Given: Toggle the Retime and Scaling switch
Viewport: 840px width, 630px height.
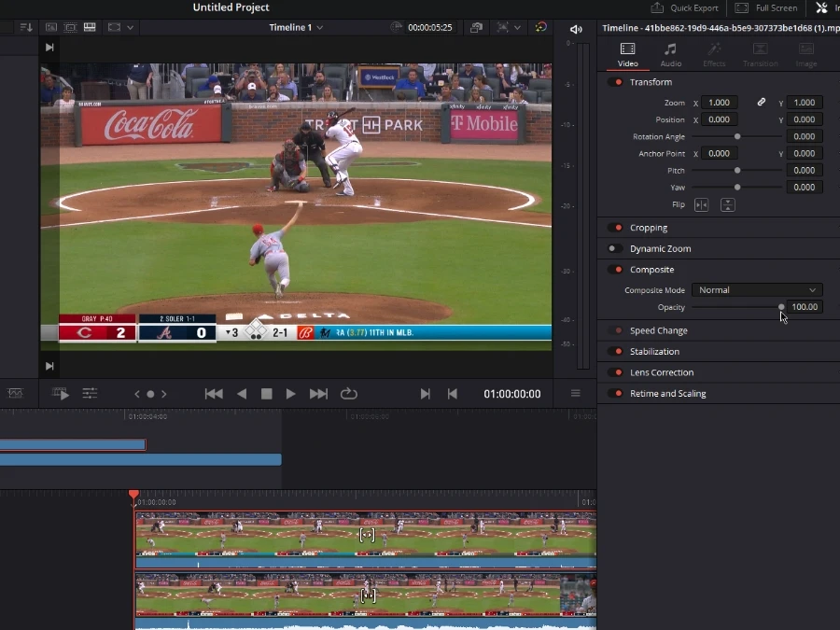Looking at the screenshot, I should 616,393.
